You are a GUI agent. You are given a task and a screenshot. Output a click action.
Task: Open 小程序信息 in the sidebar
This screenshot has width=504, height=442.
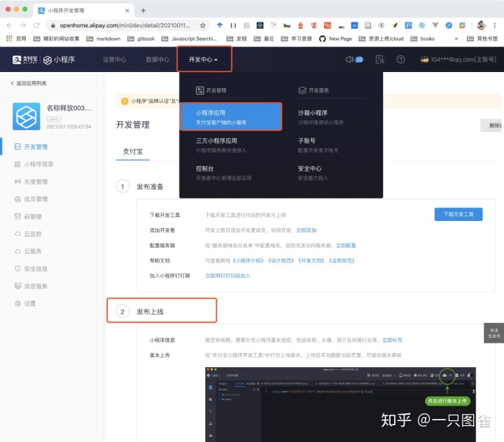click(34, 164)
